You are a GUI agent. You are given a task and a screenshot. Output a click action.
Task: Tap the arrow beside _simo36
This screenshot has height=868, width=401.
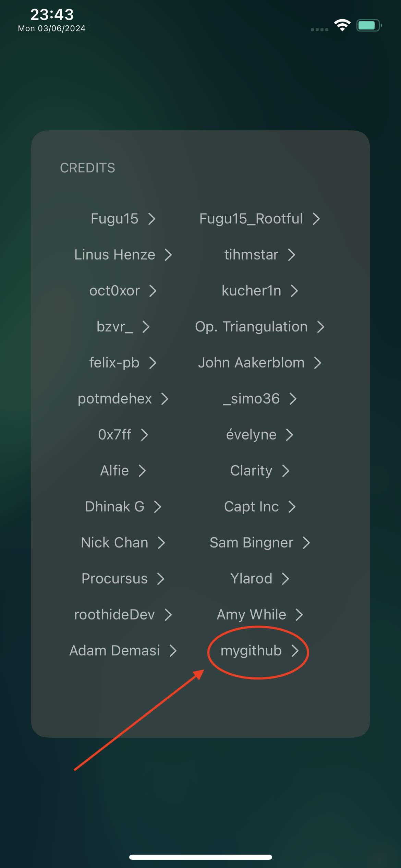(293, 399)
